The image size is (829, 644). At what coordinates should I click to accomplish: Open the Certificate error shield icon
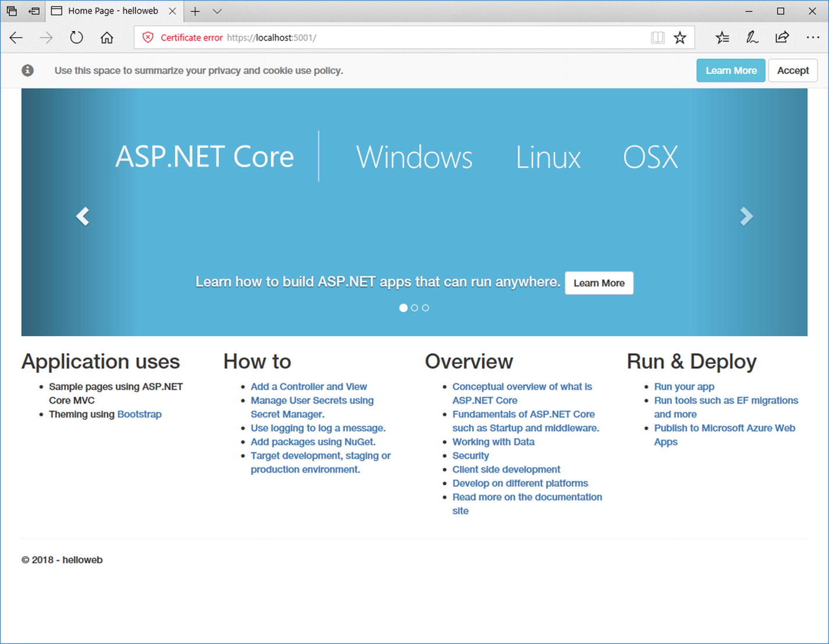[x=148, y=38]
